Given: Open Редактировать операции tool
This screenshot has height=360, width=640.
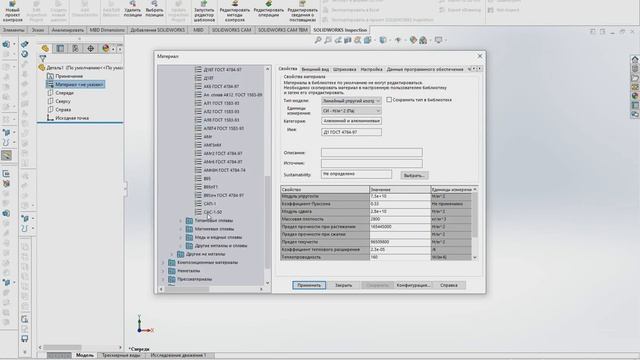Looking at the screenshot, I should 268,9.
